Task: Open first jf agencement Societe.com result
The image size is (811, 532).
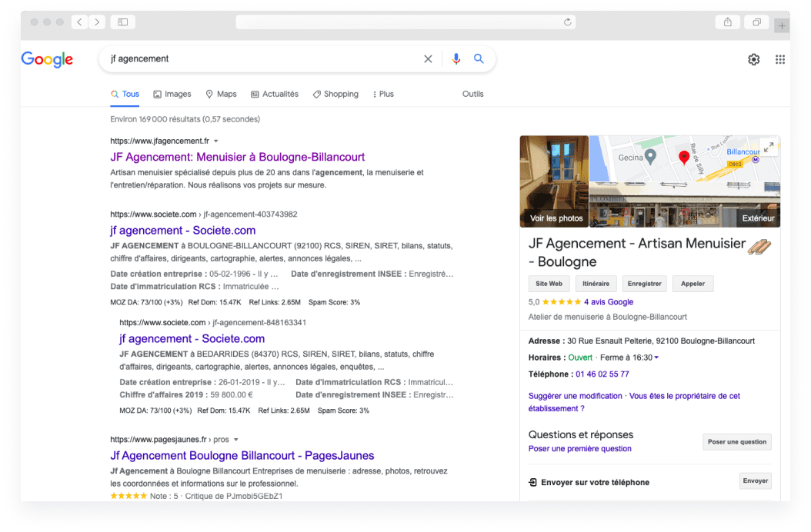Action: (x=182, y=231)
